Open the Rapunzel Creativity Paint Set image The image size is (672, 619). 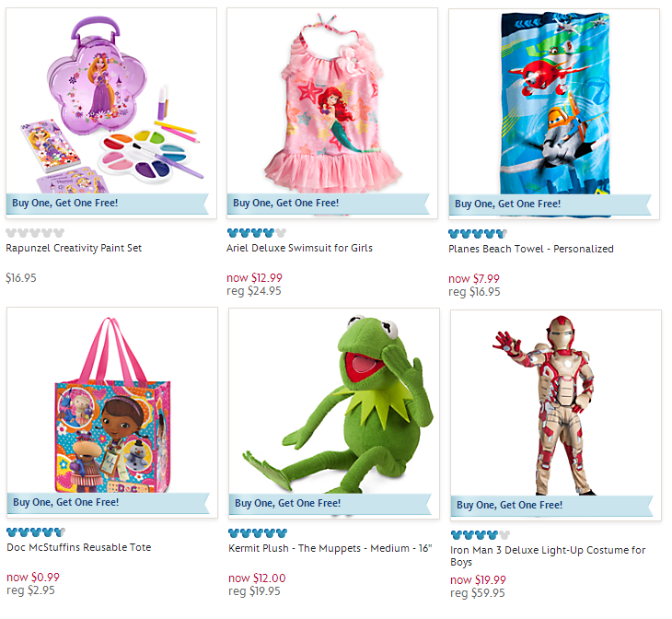[x=111, y=113]
